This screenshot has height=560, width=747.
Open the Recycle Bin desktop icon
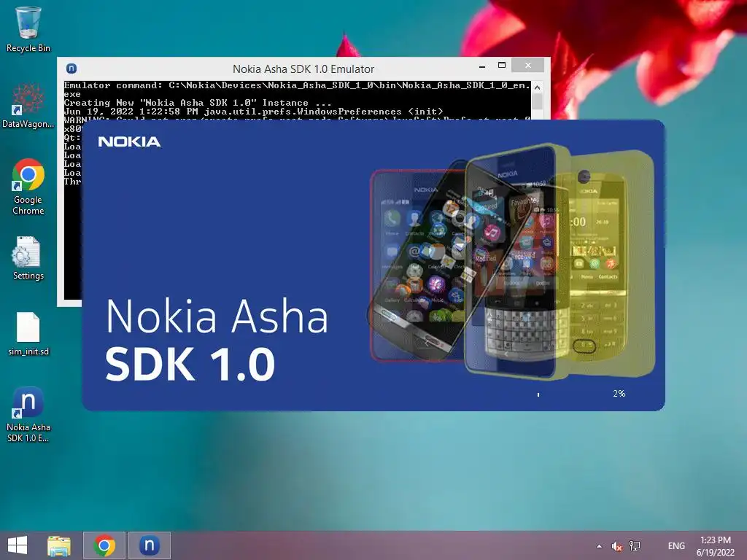pos(28,28)
